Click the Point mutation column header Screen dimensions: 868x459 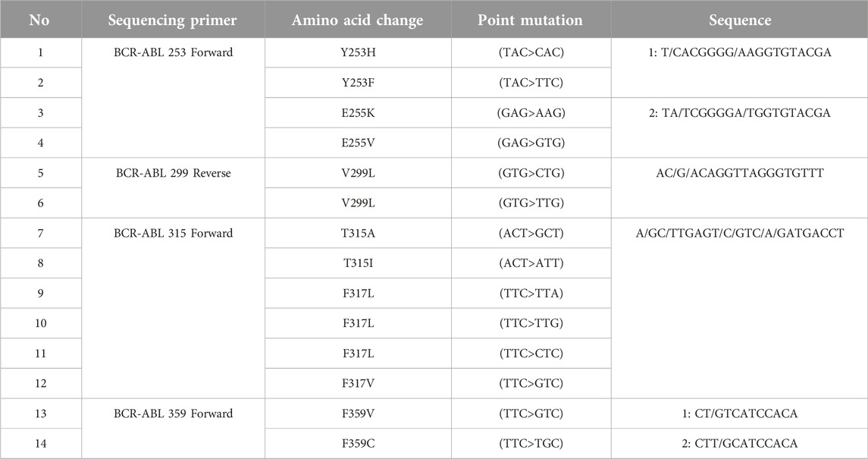coord(531,20)
